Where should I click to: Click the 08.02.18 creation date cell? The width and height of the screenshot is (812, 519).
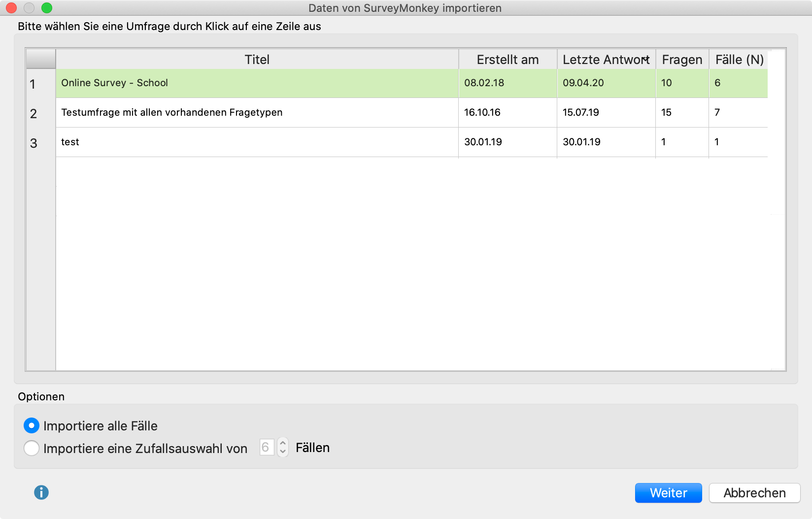[507, 83]
